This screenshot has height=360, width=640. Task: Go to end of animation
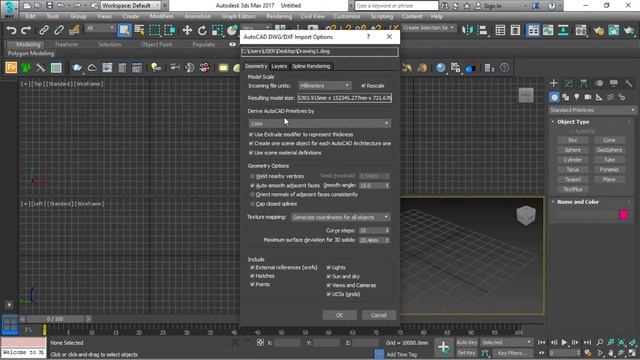587,342
